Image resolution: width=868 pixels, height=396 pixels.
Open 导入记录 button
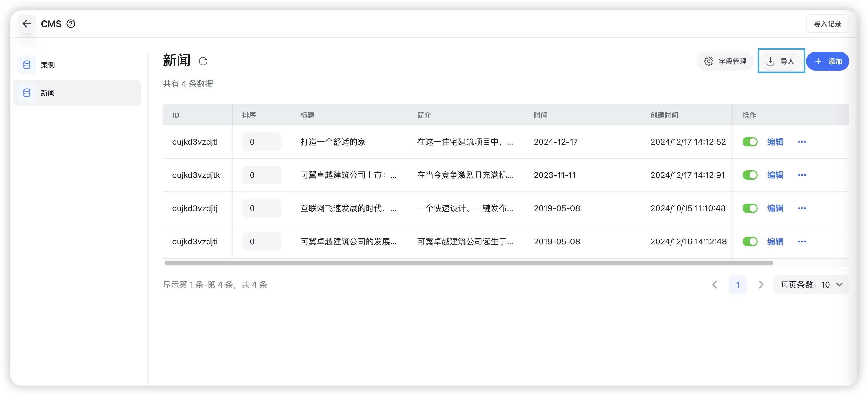tap(827, 24)
